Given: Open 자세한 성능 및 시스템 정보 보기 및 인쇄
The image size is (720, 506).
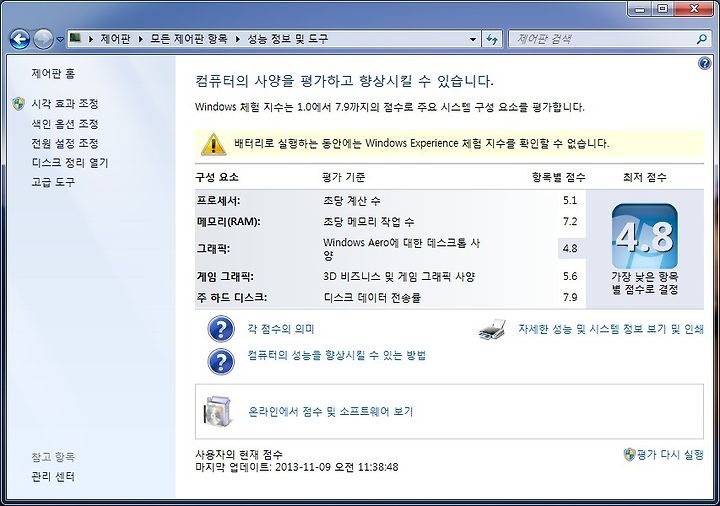Looking at the screenshot, I should pos(611,329).
